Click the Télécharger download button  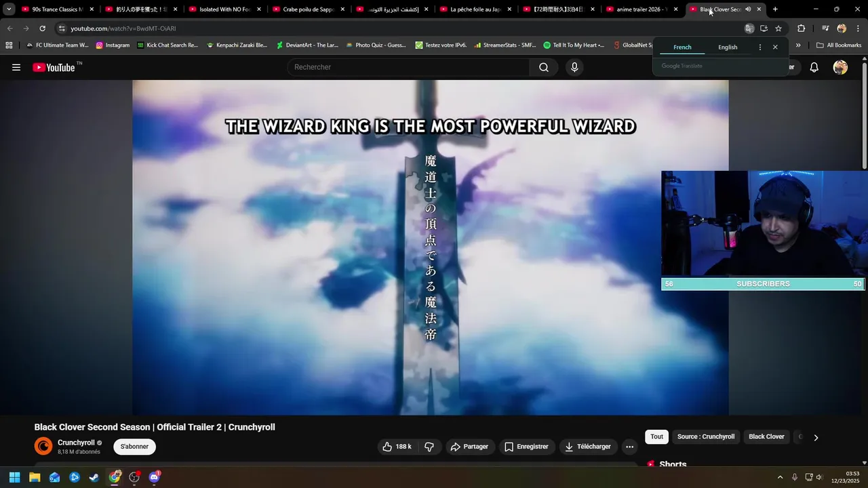tap(588, 447)
